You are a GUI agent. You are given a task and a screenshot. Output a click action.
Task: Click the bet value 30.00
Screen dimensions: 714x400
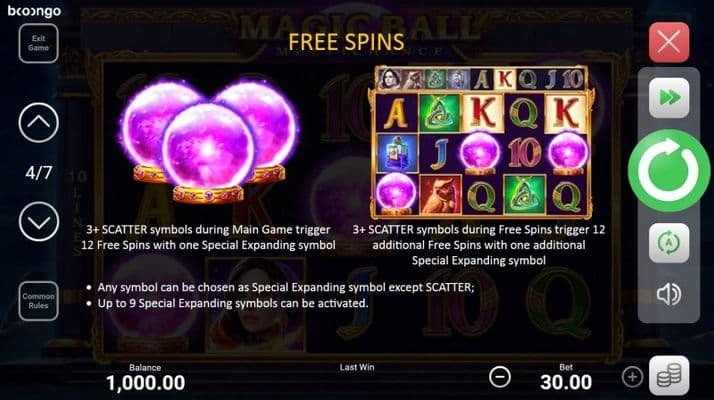[566, 382]
